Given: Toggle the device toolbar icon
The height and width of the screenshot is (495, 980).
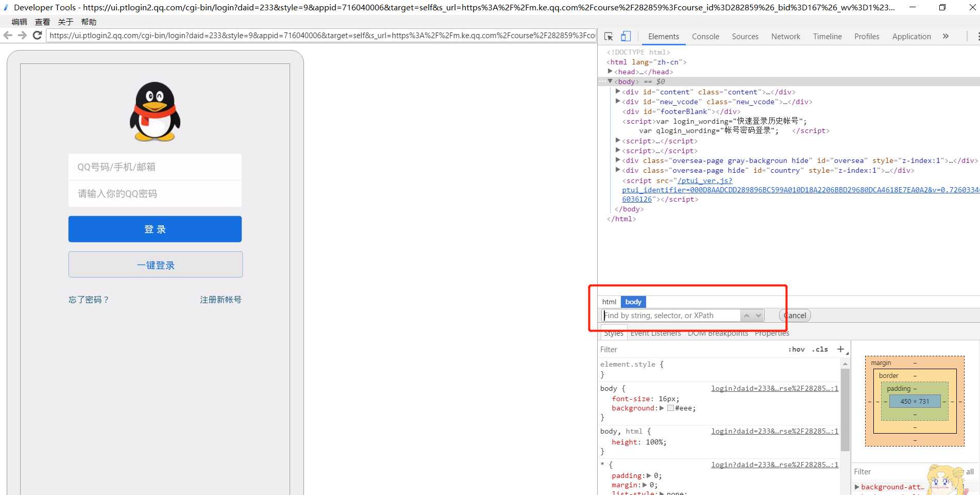Looking at the screenshot, I should tap(626, 36).
